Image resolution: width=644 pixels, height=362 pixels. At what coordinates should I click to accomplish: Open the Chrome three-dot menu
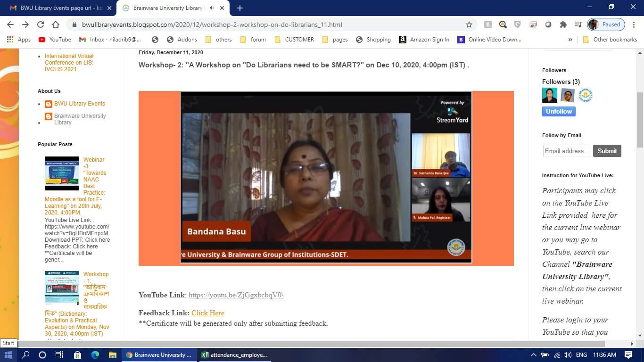pyautogui.click(x=635, y=25)
